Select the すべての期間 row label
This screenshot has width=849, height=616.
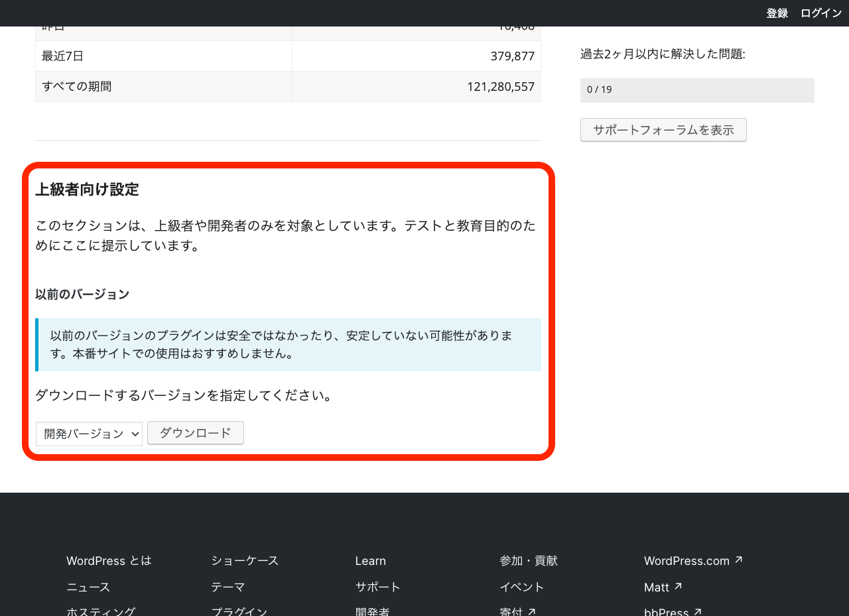(x=77, y=86)
